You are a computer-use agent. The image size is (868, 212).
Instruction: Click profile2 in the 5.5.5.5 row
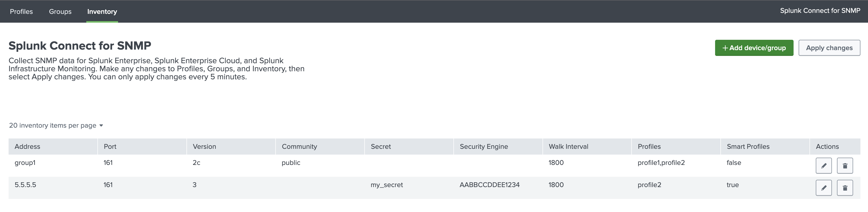tap(649, 185)
